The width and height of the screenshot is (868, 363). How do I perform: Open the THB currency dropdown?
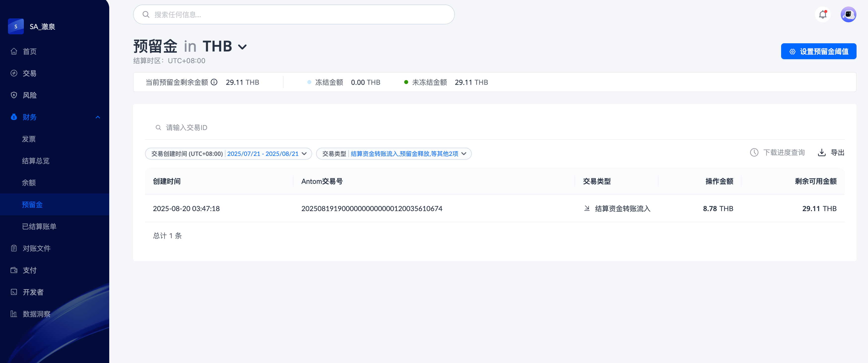pyautogui.click(x=242, y=47)
